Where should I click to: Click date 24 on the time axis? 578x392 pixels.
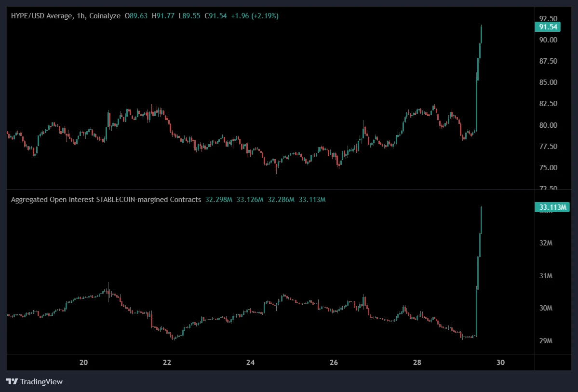tap(250, 363)
